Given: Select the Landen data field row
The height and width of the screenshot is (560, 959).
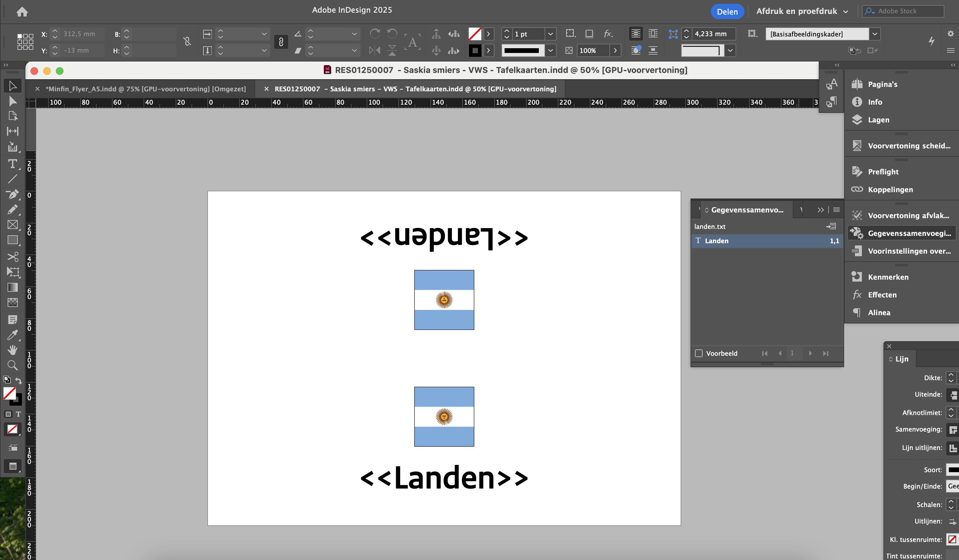Looking at the screenshot, I should pyautogui.click(x=767, y=241).
